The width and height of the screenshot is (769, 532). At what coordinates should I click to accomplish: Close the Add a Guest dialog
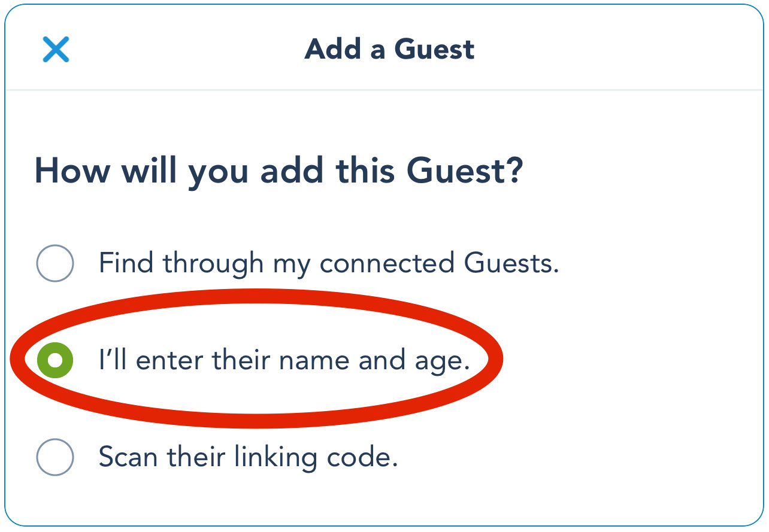pyautogui.click(x=56, y=49)
